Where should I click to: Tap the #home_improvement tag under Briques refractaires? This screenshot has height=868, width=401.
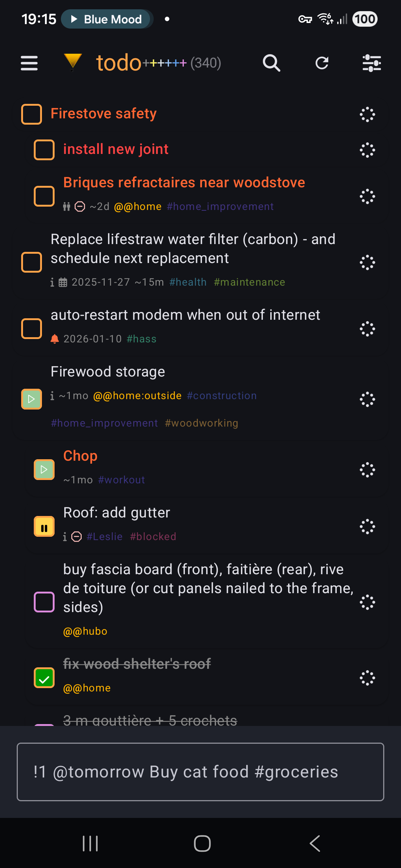point(220,207)
